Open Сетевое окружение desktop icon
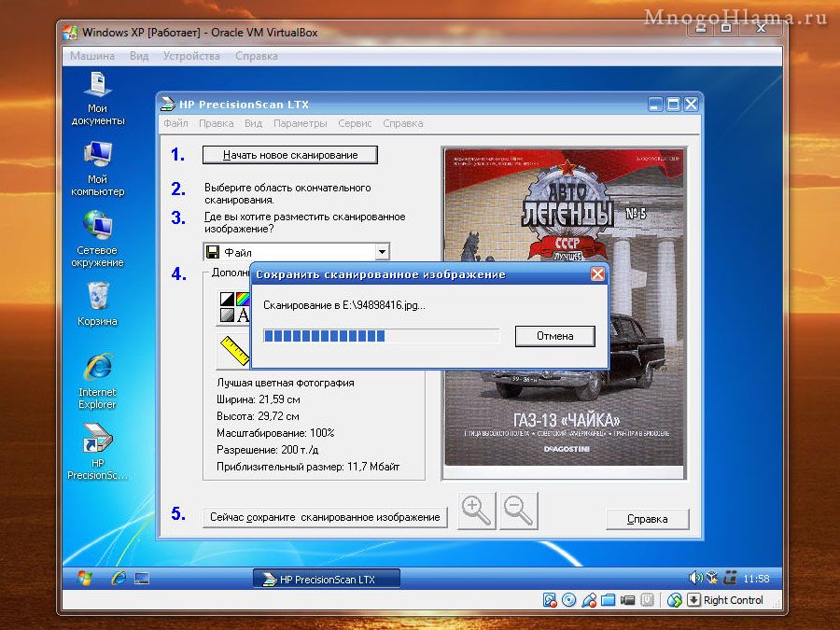The height and width of the screenshot is (630, 840). (97, 239)
